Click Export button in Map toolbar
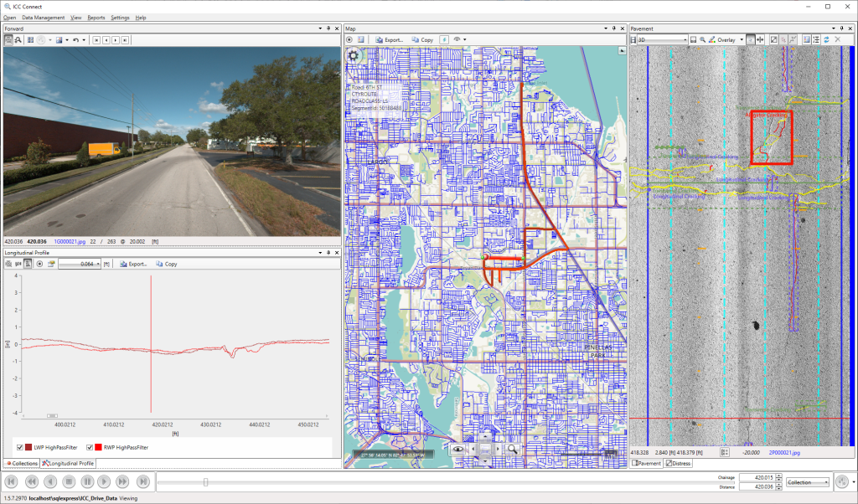The image size is (858, 504). pos(390,39)
